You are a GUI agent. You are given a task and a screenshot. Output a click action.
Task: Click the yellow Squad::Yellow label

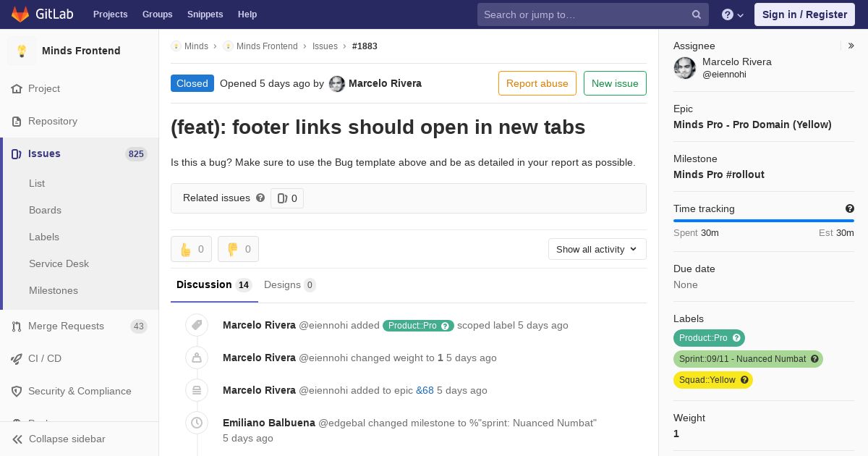pos(713,380)
